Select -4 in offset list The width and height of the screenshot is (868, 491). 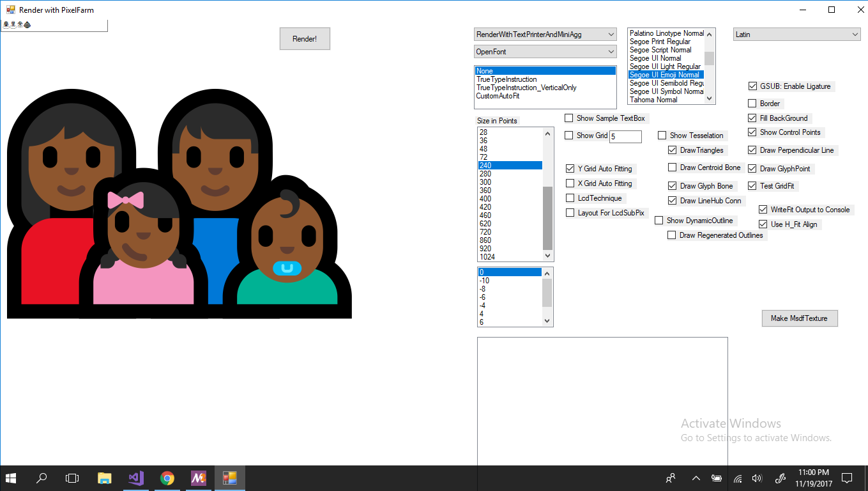(x=510, y=306)
